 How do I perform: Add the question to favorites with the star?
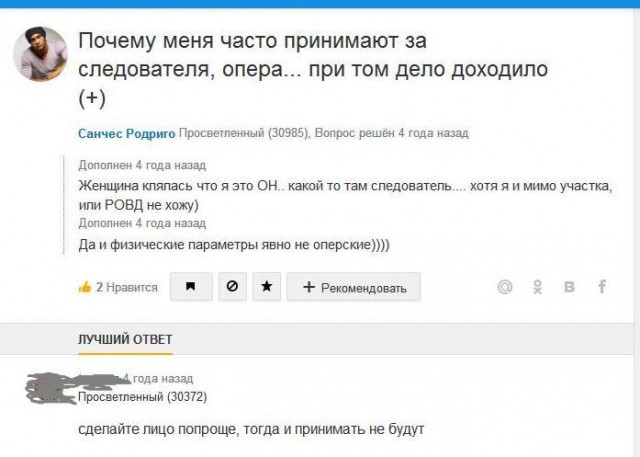[265, 287]
